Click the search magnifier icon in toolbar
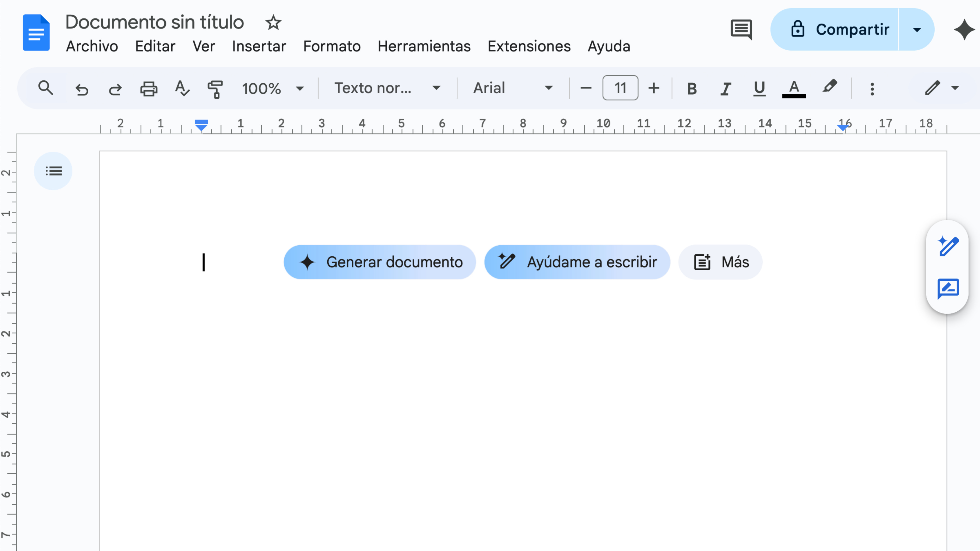This screenshot has width=980, height=551. click(46, 88)
